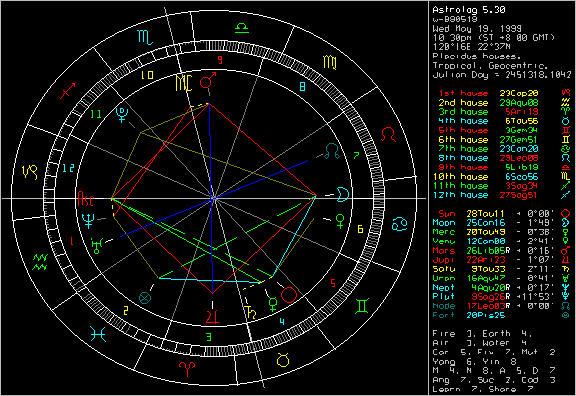Click house number 9 in the wheel
576x396 pixels.
(x=220, y=60)
